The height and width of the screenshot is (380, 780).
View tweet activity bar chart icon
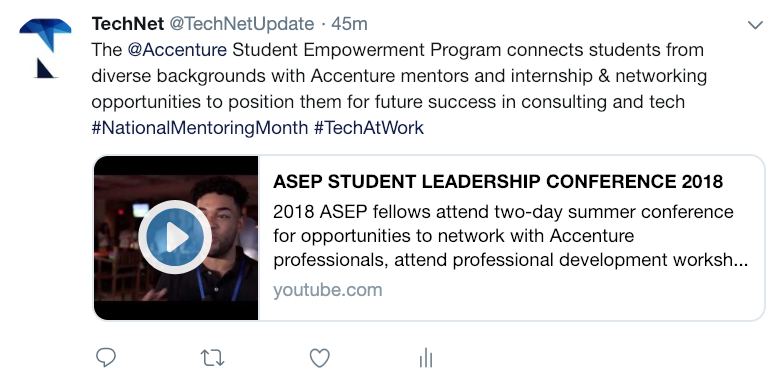[x=426, y=358]
